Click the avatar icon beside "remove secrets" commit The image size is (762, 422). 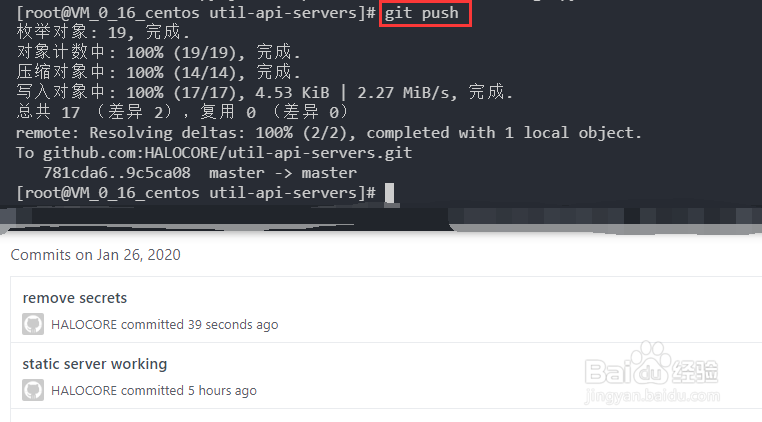coord(33,324)
